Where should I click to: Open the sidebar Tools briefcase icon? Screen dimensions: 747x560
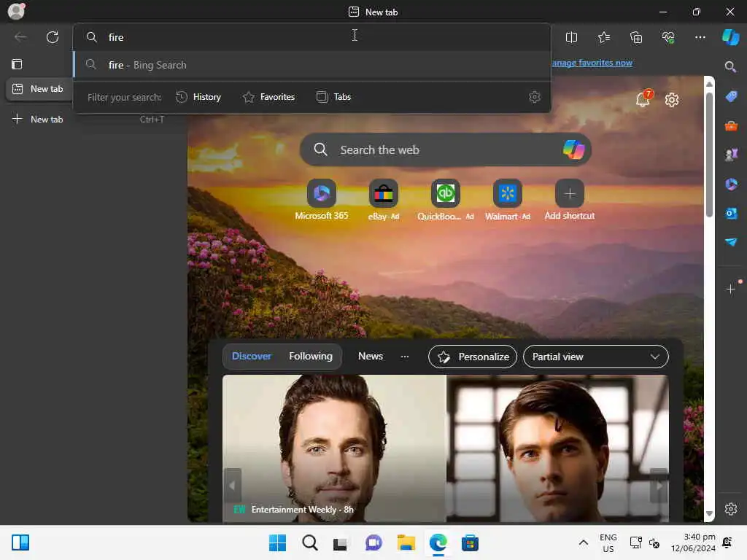point(731,126)
